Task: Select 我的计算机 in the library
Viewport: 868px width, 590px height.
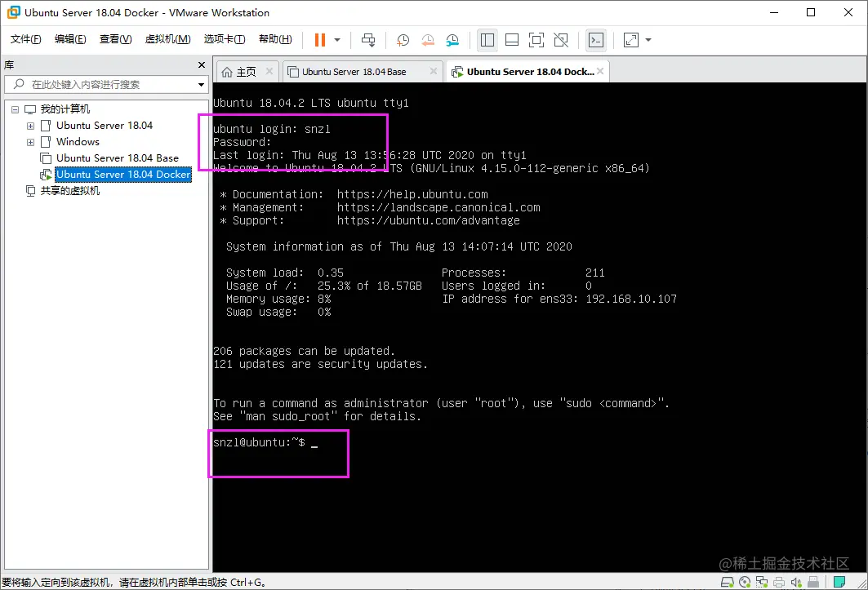Action: pos(65,109)
